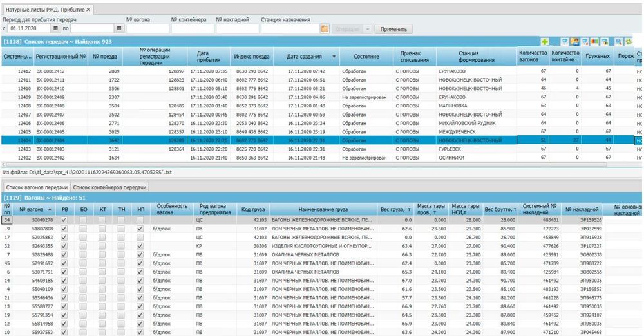Viewport: 644px width, 336px height.
Task: Click the orange icon beside destination station field
Action: (x=325, y=29)
